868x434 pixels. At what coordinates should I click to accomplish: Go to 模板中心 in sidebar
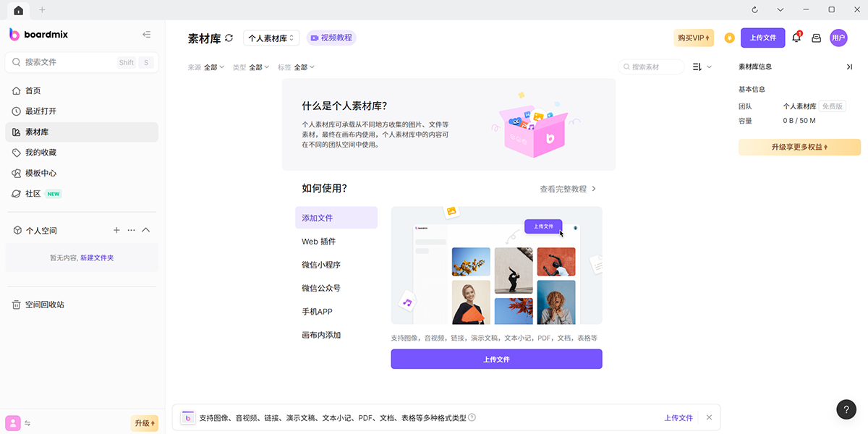[x=41, y=174]
